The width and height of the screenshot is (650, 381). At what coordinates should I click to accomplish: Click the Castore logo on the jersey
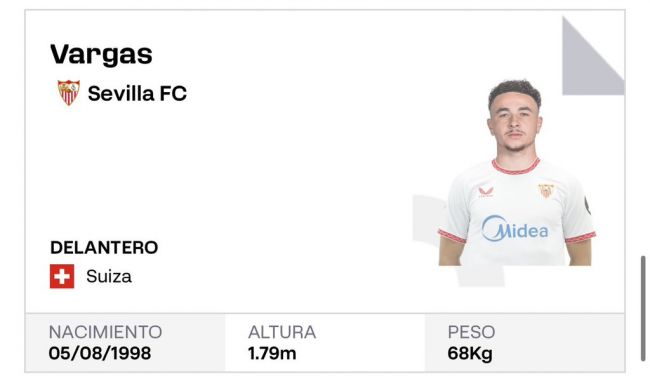click(485, 192)
